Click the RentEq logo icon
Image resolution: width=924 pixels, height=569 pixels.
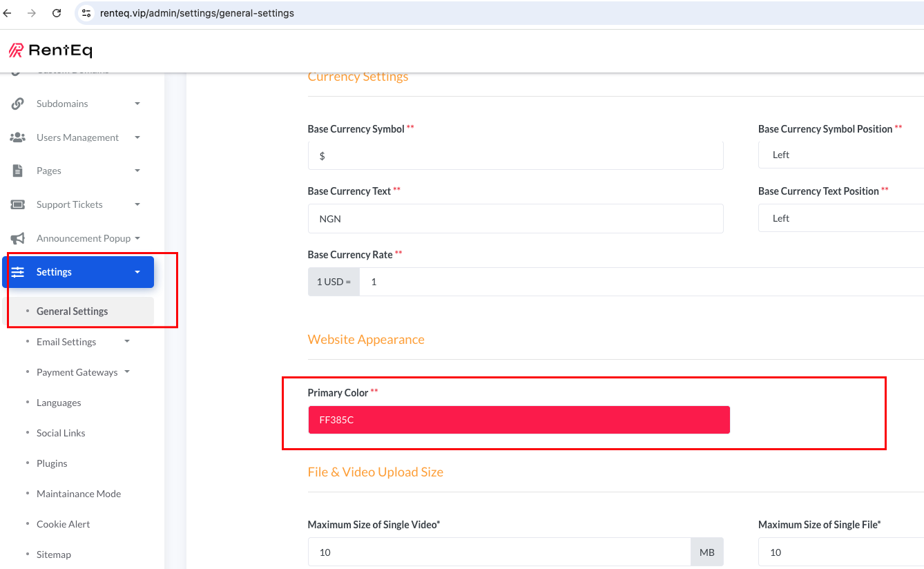tap(16, 50)
